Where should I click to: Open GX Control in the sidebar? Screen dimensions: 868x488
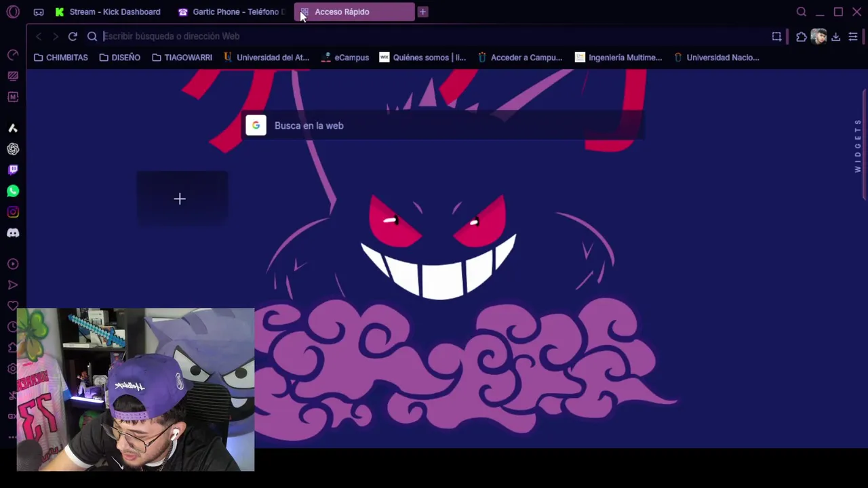coord(13,55)
